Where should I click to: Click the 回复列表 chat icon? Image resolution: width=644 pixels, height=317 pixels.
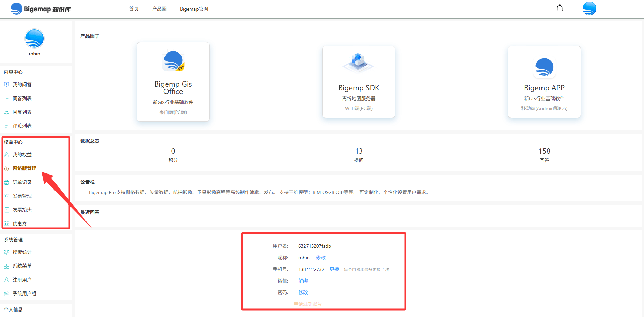coord(6,112)
